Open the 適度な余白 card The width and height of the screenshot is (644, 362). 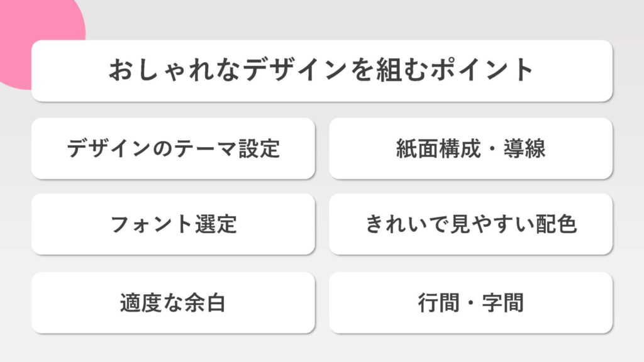click(174, 302)
